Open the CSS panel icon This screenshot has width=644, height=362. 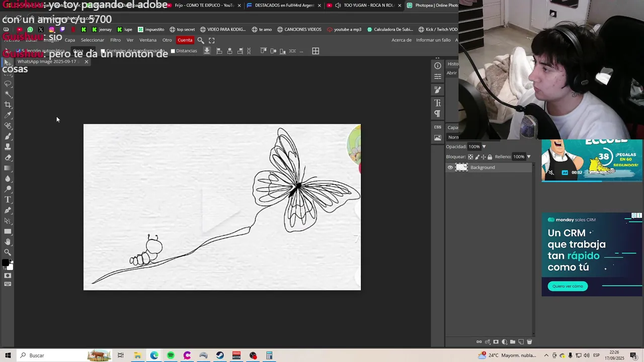coord(438,127)
